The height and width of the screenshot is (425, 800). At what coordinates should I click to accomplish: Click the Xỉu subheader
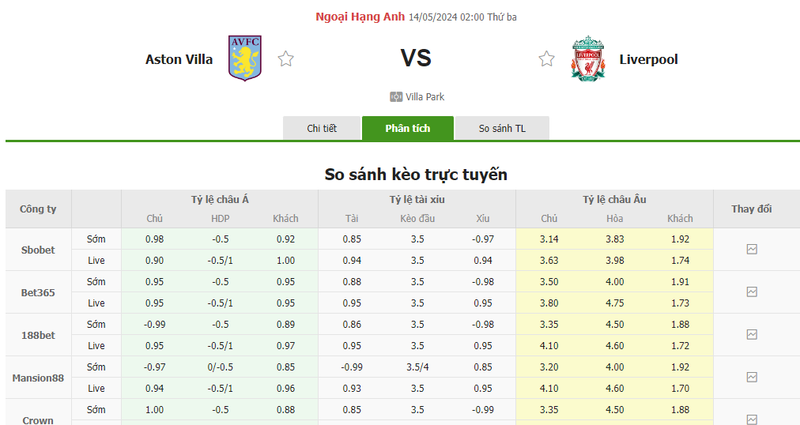point(483,218)
